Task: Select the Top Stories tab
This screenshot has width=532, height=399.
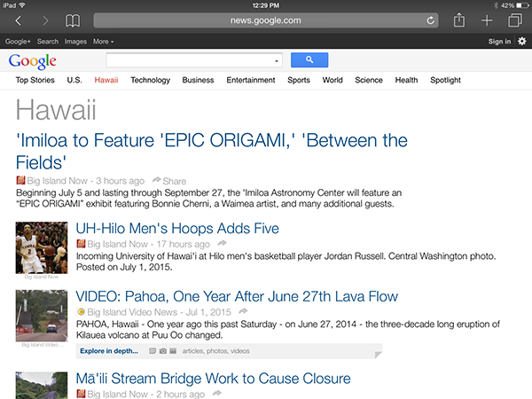Action: tap(35, 80)
